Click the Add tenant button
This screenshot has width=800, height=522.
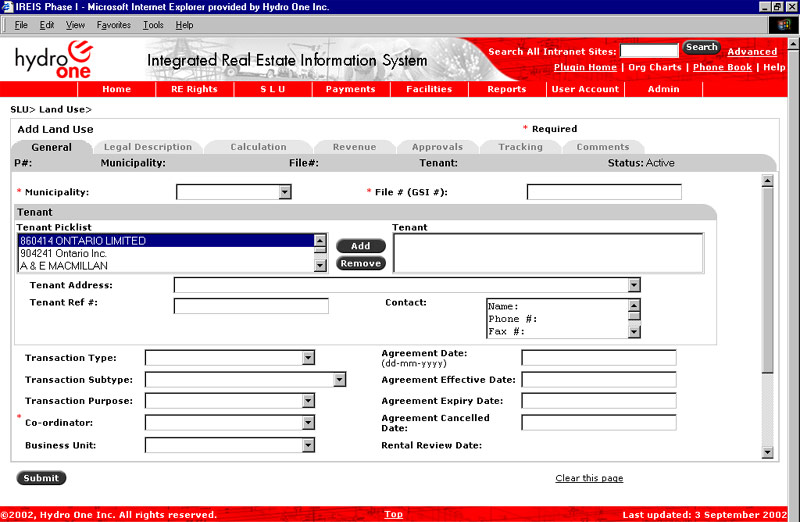(x=361, y=246)
